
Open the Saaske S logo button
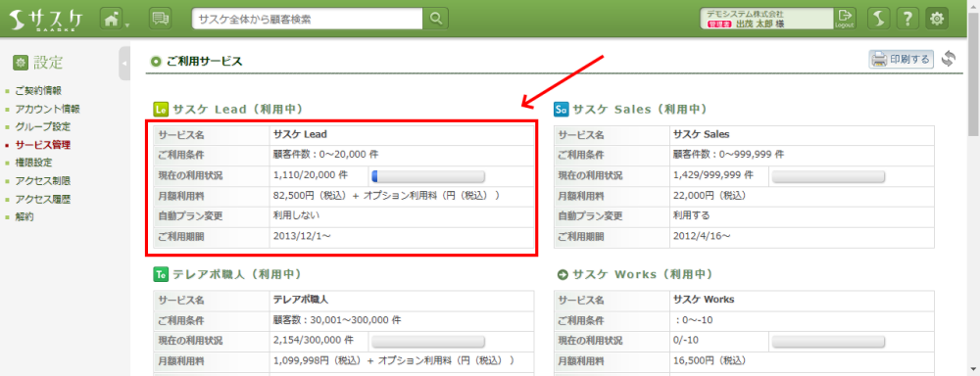click(x=878, y=19)
